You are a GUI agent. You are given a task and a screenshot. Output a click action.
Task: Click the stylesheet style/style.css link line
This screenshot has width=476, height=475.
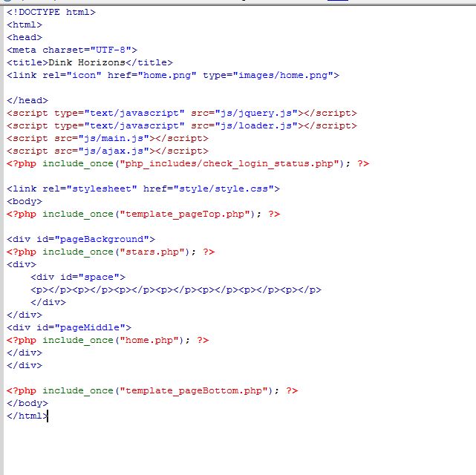(x=143, y=189)
